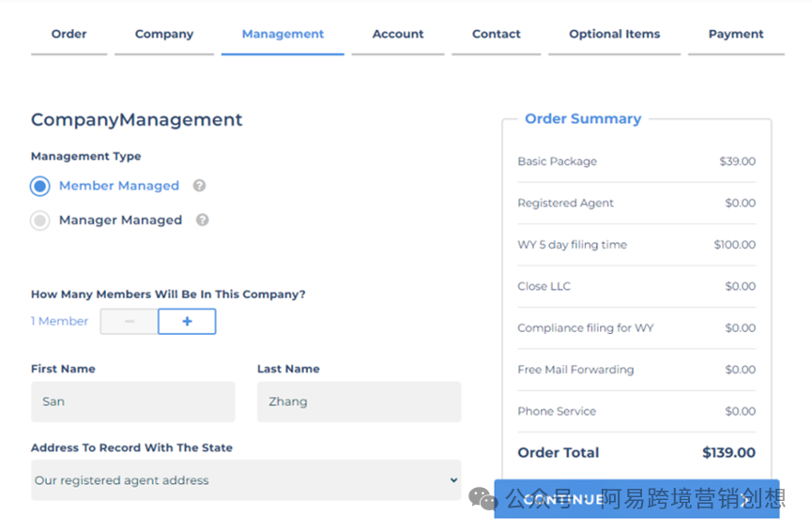Viewport: 812px width, 531px height.
Task: Open help icon beside Member Managed
Action: click(x=199, y=185)
